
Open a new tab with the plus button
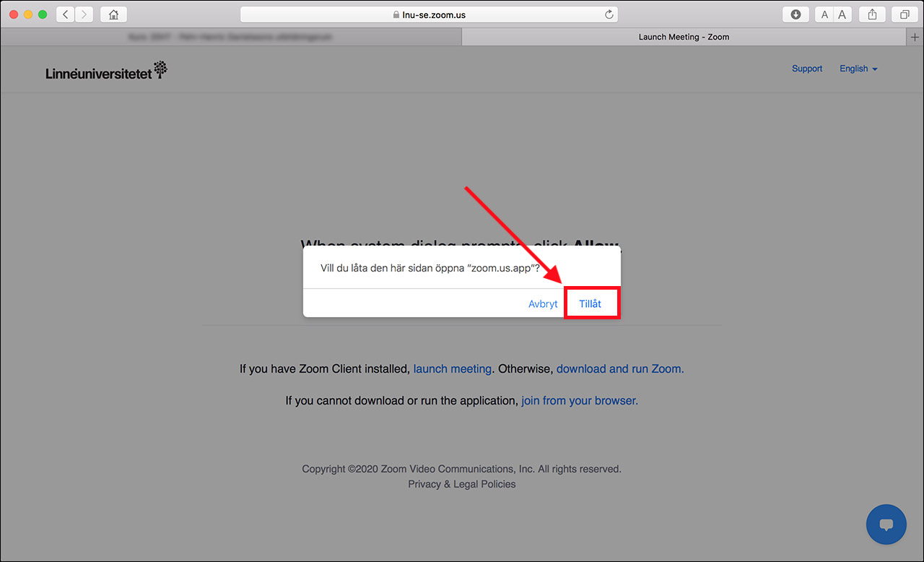915,37
